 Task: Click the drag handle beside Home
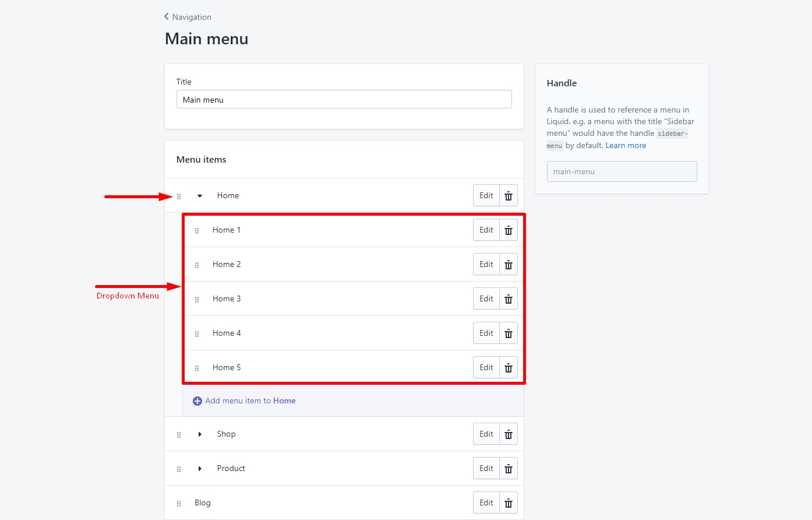click(x=179, y=196)
